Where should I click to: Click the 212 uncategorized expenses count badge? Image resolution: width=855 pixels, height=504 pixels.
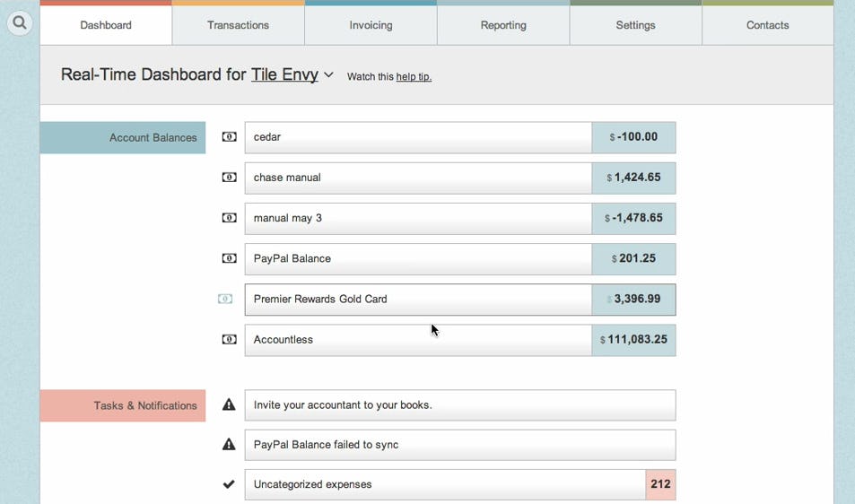pos(660,484)
